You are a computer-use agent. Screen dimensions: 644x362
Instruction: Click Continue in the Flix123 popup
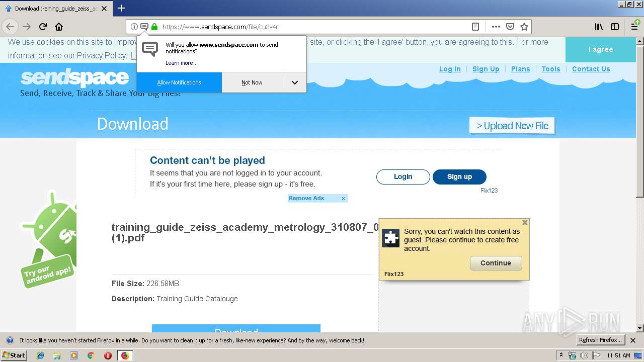[496, 263]
